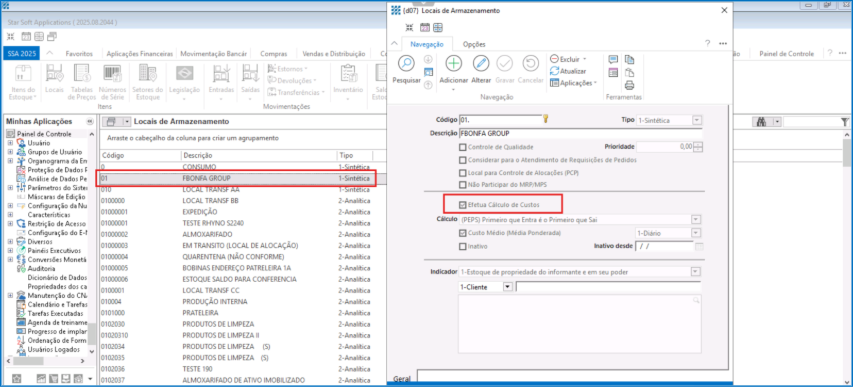This screenshot has height=387, width=853.
Task: Open the 1-Cliente dropdown
Action: pos(508,286)
